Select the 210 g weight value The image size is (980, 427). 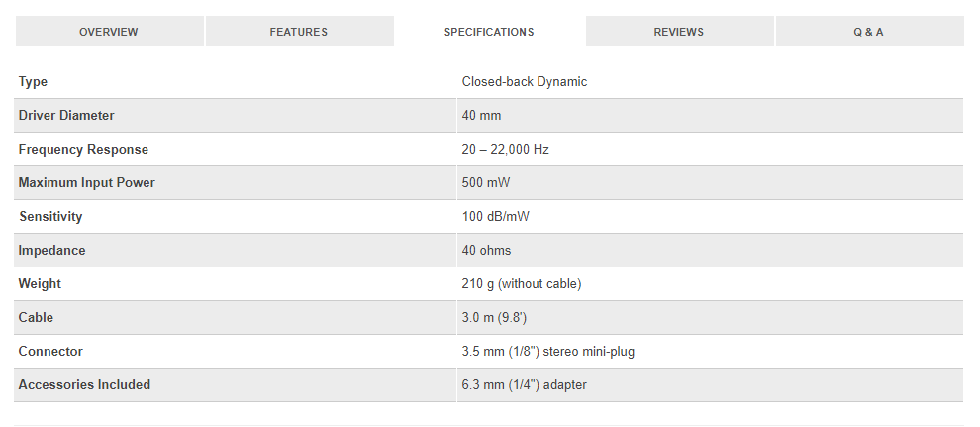point(522,284)
